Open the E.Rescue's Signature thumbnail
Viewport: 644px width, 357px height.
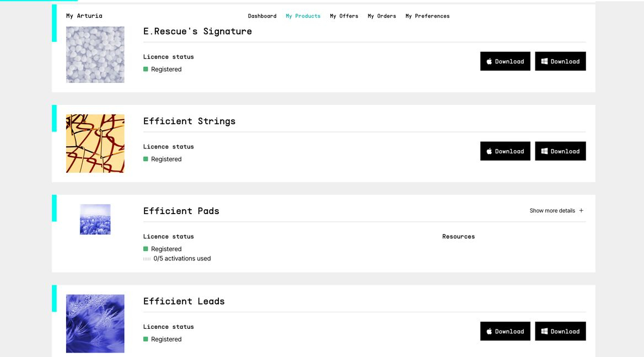[x=95, y=55]
